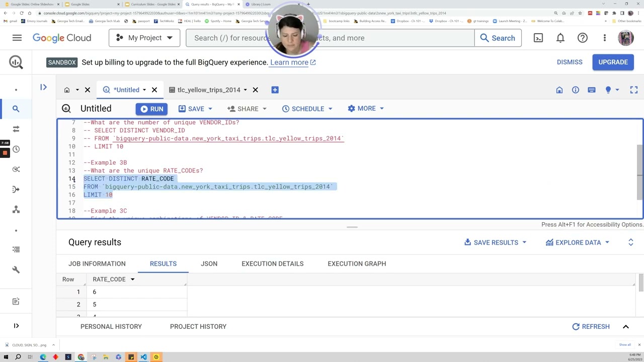Activate Cloud Shell icon
The height and width of the screenshot is (362, 644).
pos(538,38)
